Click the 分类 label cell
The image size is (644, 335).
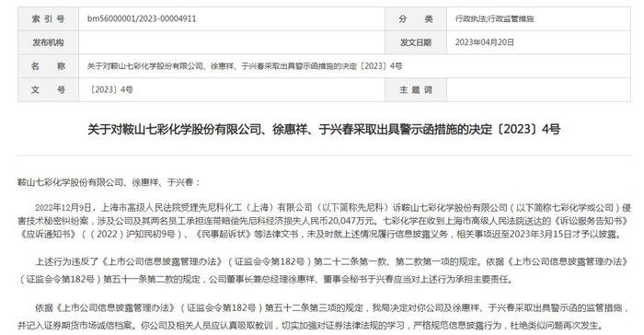416,19
